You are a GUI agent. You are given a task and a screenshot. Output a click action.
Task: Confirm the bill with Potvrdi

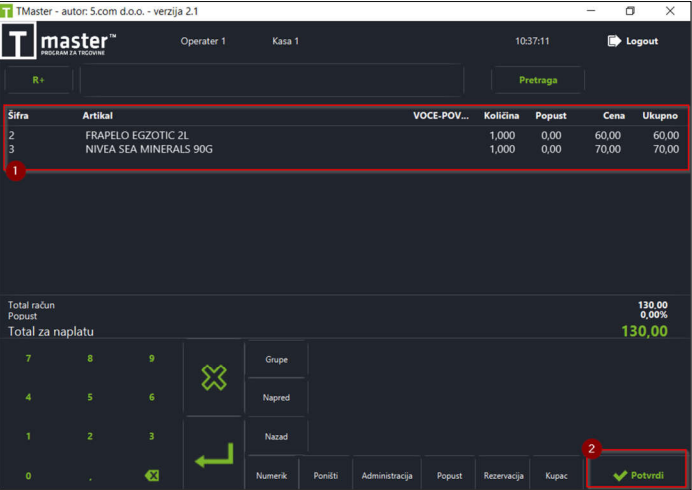(637, 475)
